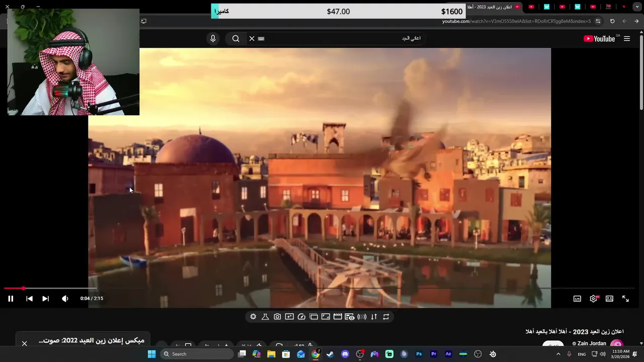
Task: Clear the YouTube search text
Action: click(252, 39)
